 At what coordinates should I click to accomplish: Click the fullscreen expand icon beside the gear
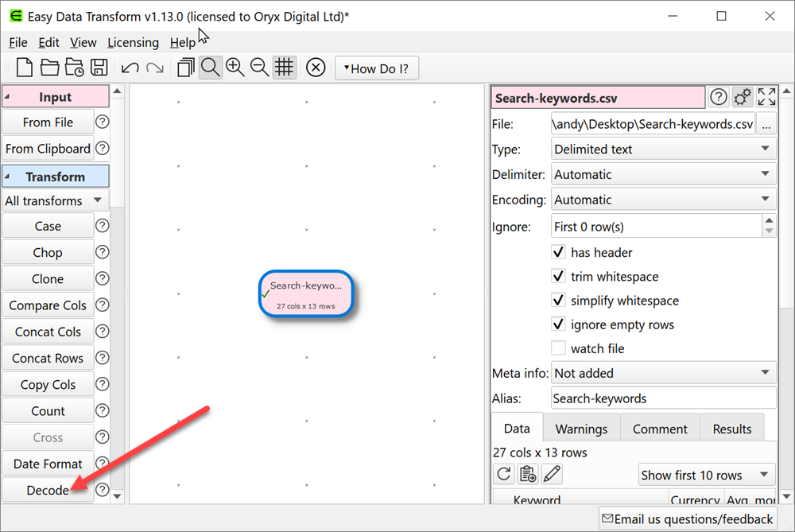pos(766,96)
